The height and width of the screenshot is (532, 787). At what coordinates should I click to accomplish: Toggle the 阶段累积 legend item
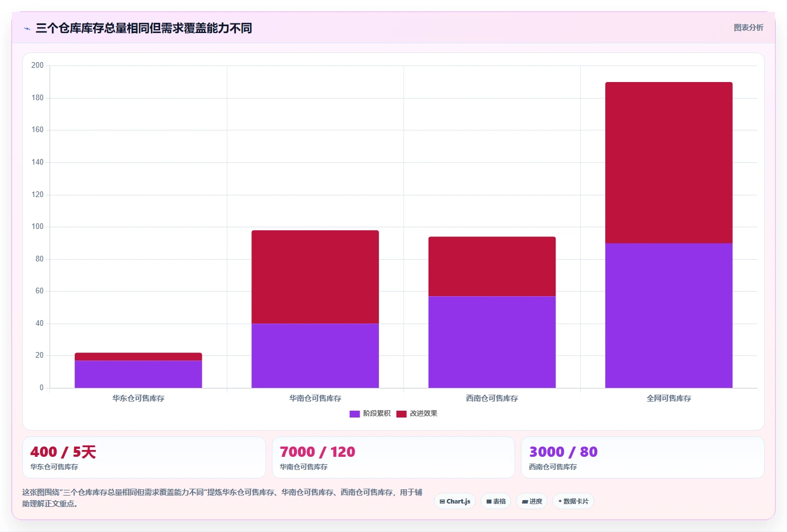370,414
